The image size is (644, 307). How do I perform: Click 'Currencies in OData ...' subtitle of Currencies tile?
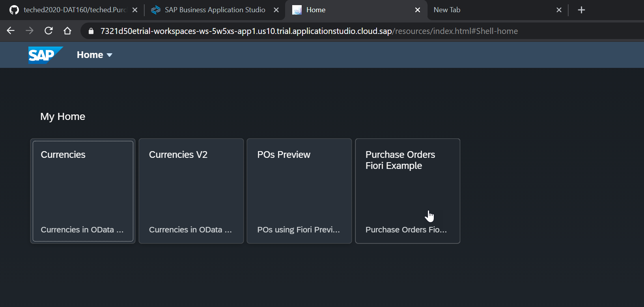click(x=82, y=230)
